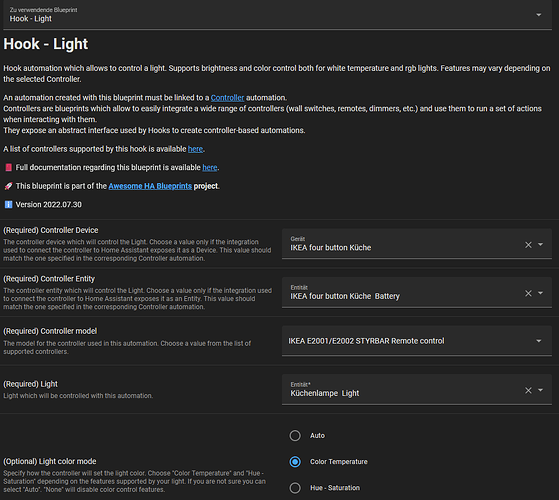Visit the Awesome HA Blueprints link

[150, 186]
